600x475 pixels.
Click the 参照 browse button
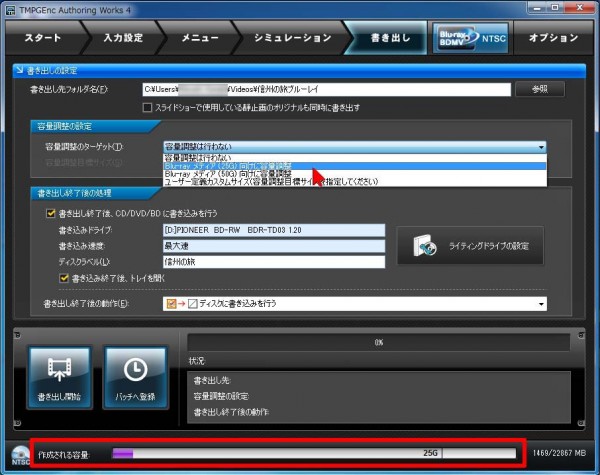tap(540, 90)
